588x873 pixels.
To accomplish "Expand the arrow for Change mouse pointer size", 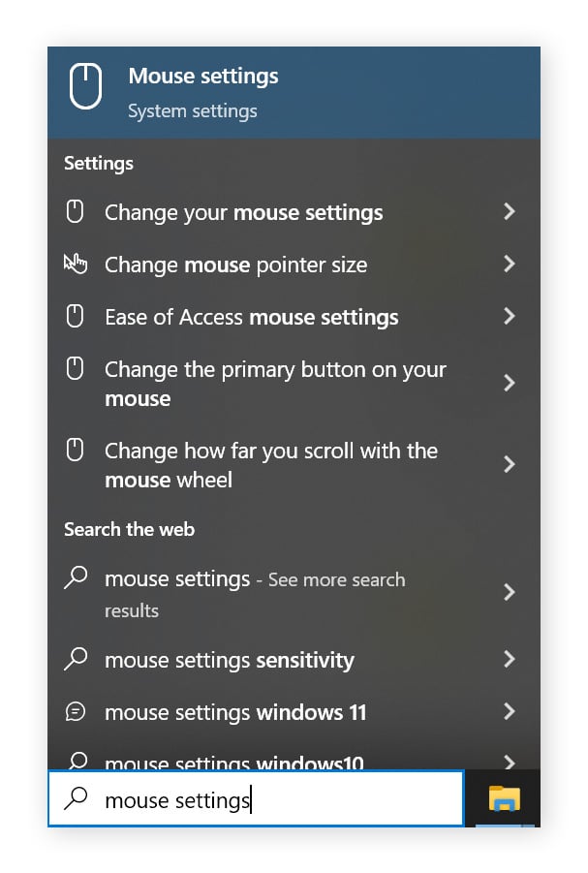I will click(509, 265).
